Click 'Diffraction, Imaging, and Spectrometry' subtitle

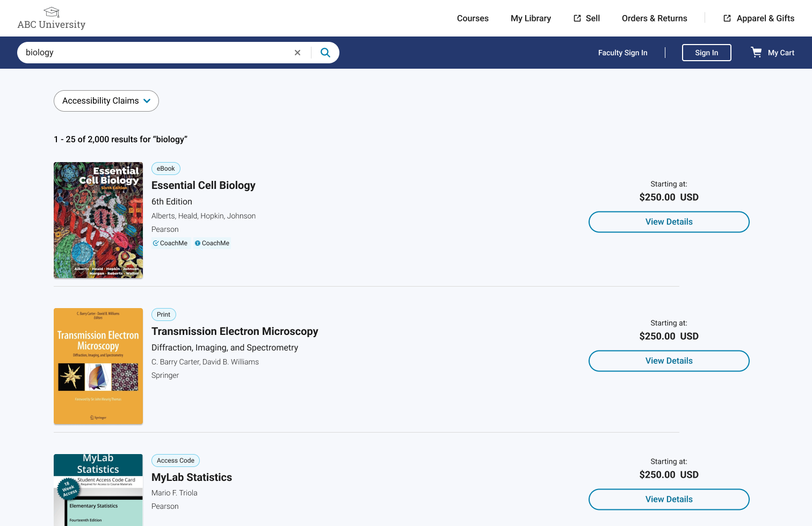tap(224, 348)
